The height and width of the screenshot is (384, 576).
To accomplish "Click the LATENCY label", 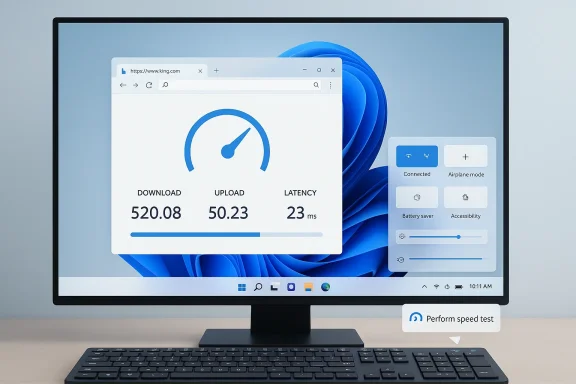I will click(x=300, y=193).
